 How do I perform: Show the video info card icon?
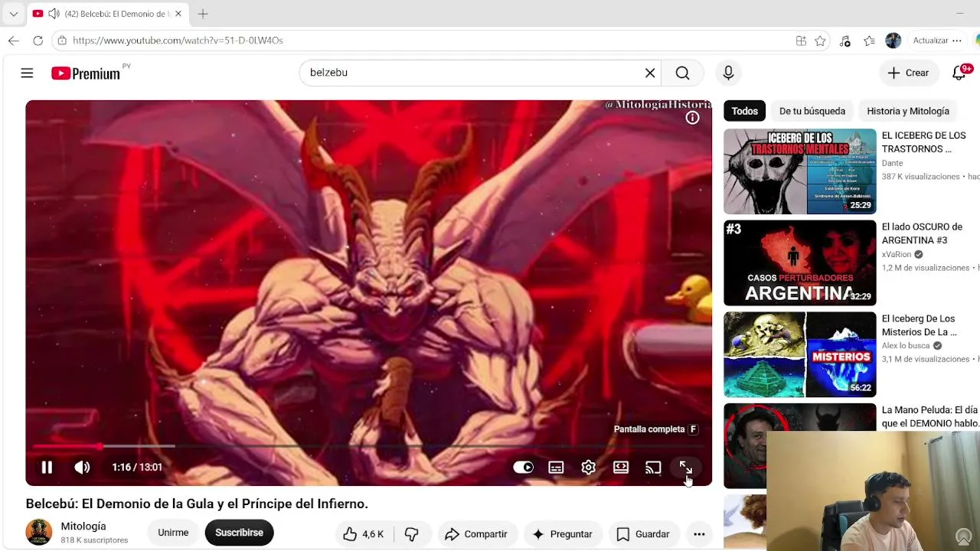(x=692, y=117)
